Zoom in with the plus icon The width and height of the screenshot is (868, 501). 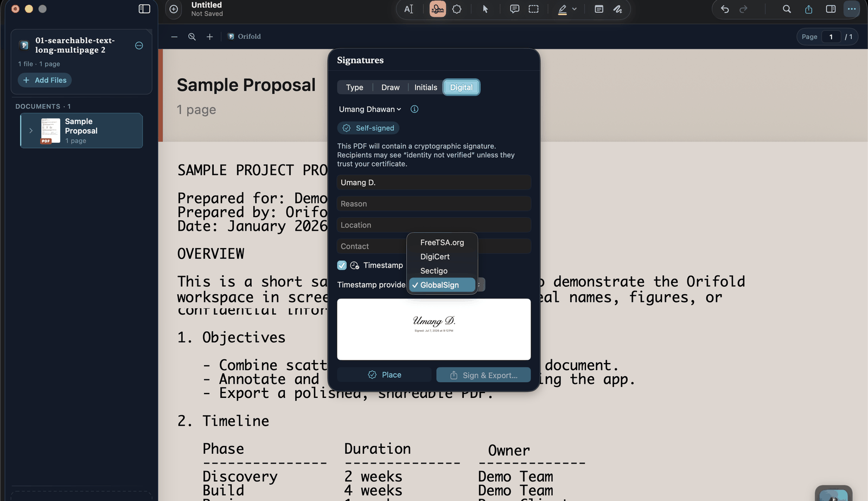pos(210,37)
